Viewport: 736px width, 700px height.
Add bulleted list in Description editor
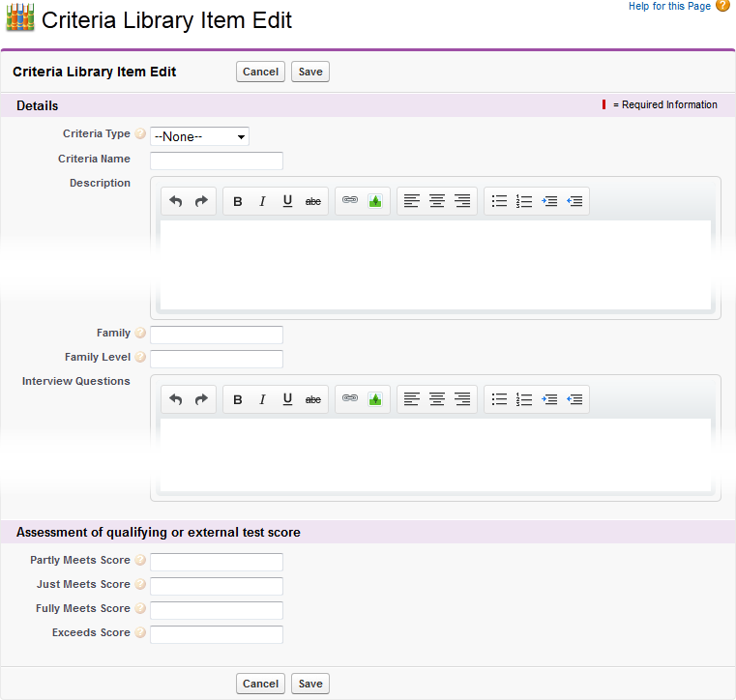point(499,201)
